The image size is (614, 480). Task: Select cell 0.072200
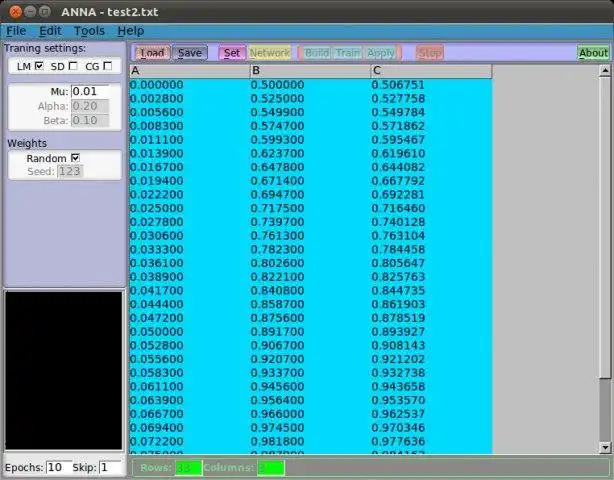[157, 441]
